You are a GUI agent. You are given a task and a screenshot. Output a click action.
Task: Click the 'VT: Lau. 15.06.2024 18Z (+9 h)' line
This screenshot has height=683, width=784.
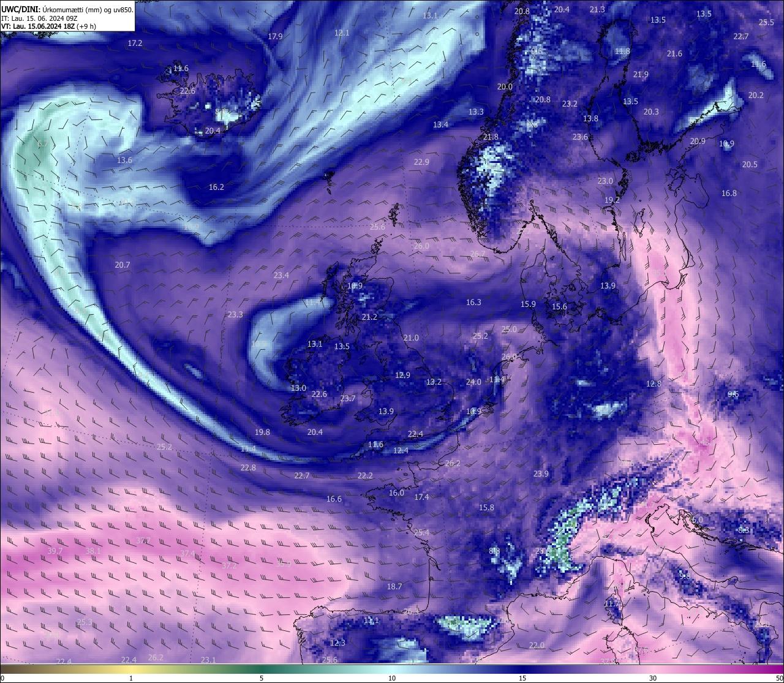[x=48, y=26]
